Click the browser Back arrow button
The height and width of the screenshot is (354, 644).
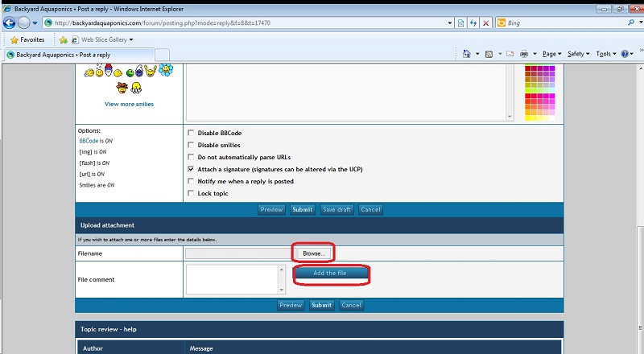tap(9, 23)
